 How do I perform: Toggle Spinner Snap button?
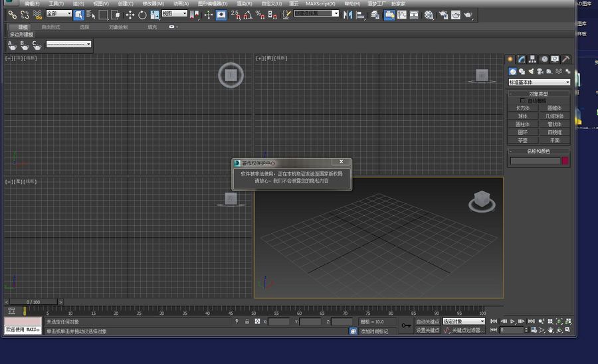(272, 15)
